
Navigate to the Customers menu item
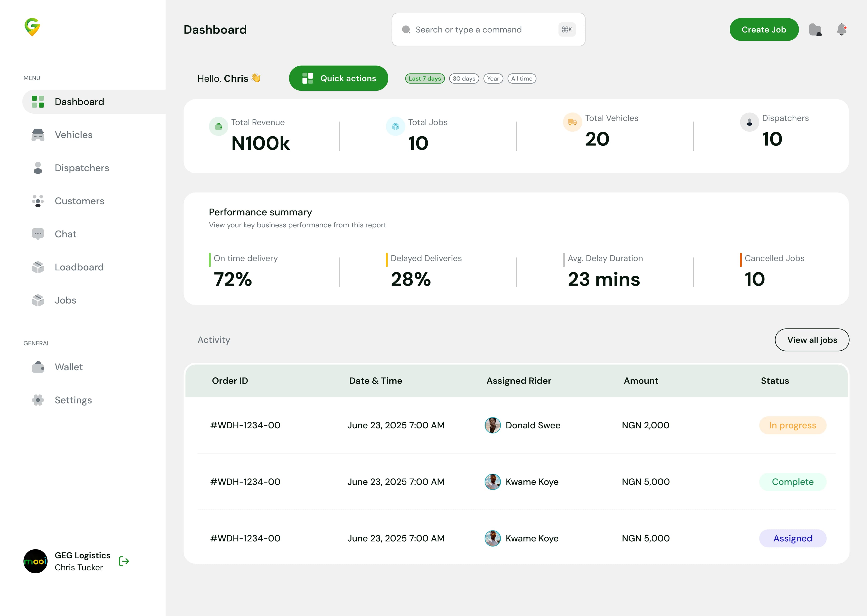click(79, 201)
